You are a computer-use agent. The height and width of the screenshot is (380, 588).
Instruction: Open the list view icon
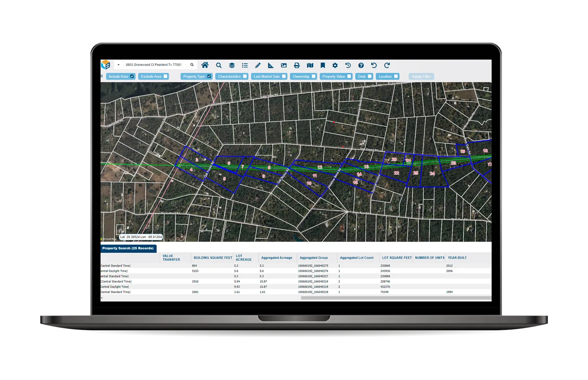245,65
